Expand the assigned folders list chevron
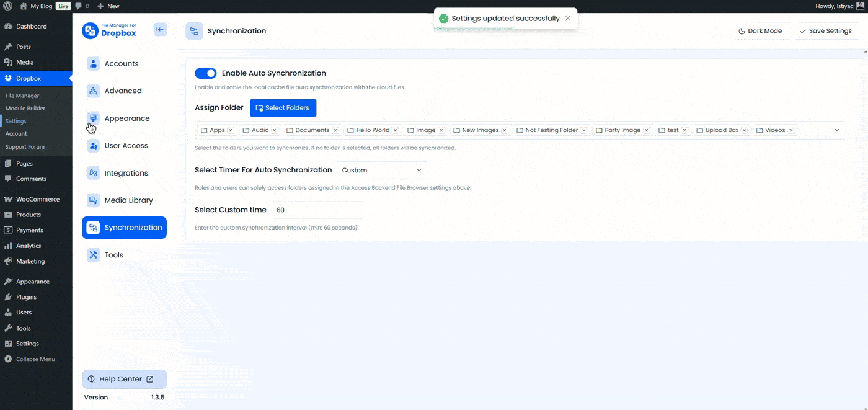 (x=837, y=130)
